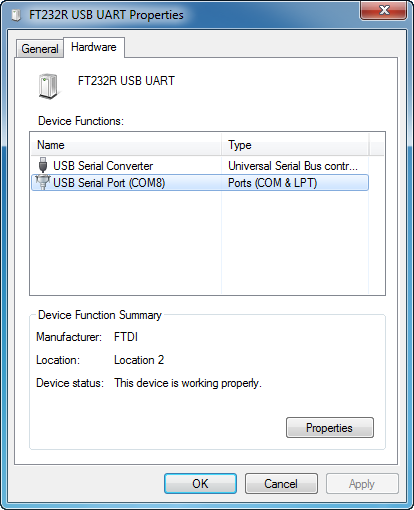Click the device status text

188,383
